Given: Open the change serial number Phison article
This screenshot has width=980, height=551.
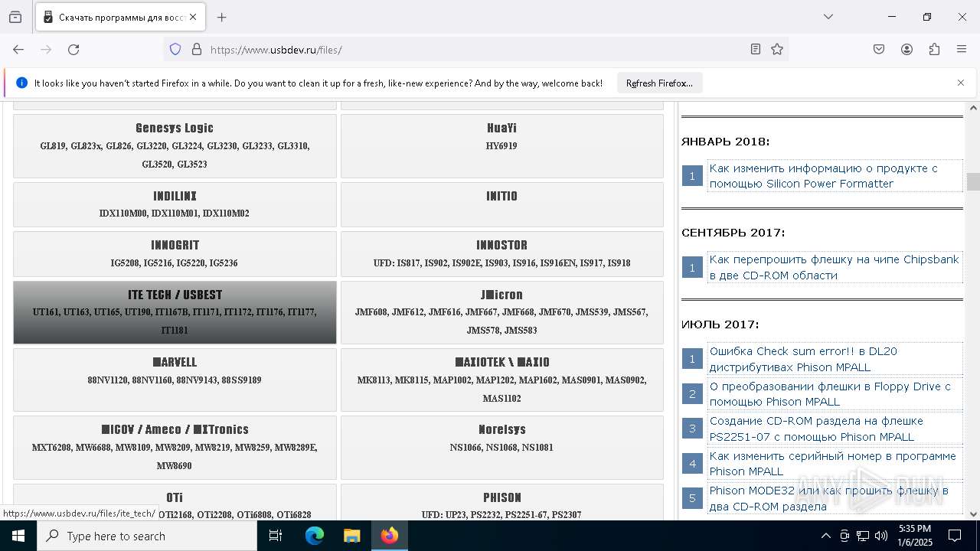Looking at the screenshot, I should pos(832,464).
